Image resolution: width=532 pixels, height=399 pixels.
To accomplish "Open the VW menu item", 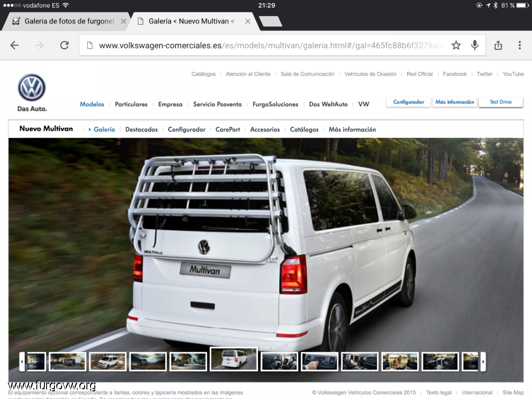I will pyautogui.click(x=364, y=104).
